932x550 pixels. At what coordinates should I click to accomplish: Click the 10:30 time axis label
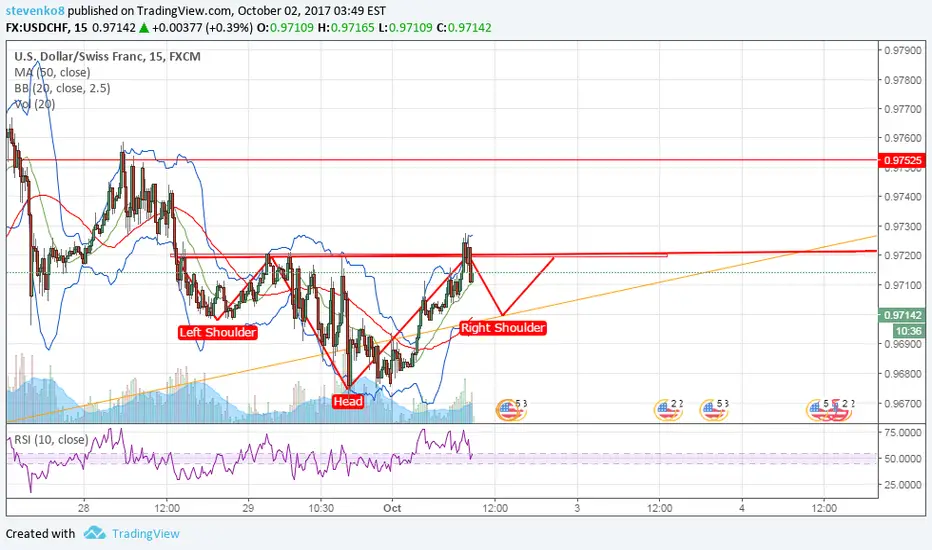(321, 508)
